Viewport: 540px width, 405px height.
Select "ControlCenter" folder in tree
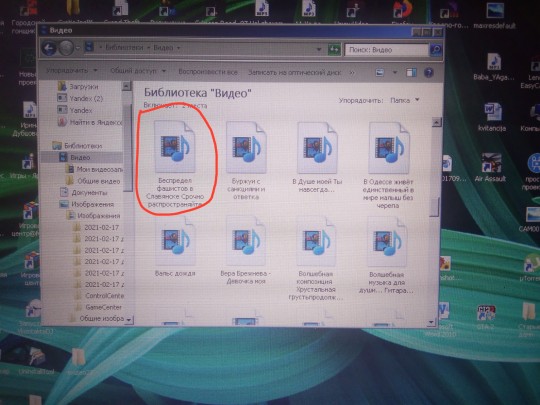104,295
